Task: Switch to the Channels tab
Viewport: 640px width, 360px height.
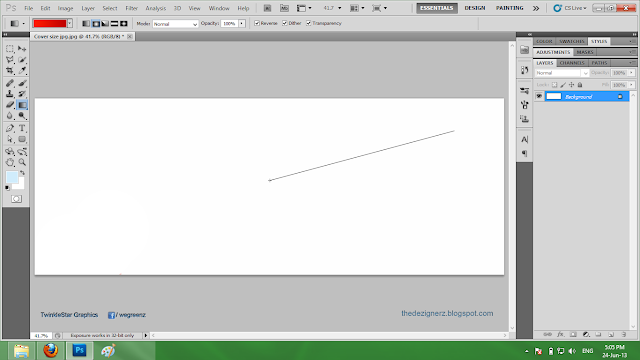Action: click(x=572, y=63)
